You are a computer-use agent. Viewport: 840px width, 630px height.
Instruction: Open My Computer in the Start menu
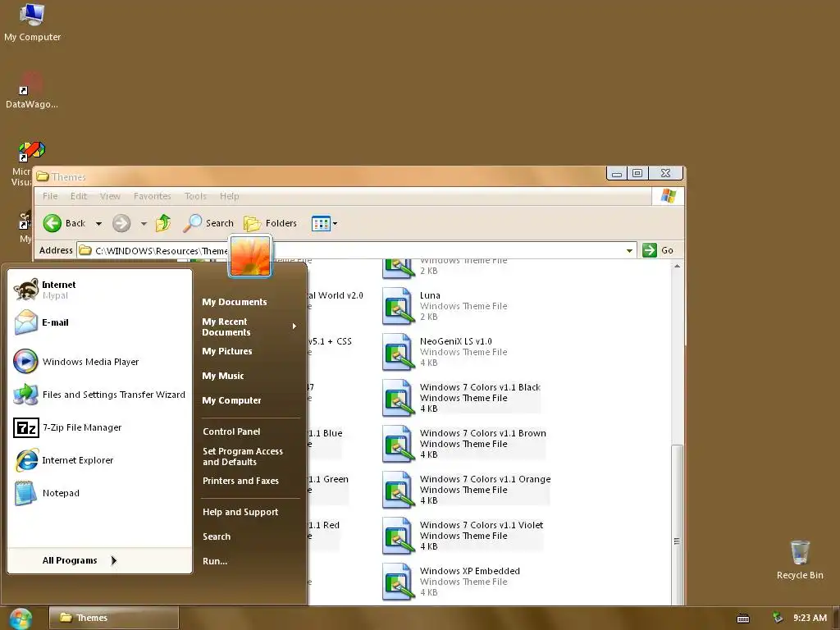[x=231, y=400]
